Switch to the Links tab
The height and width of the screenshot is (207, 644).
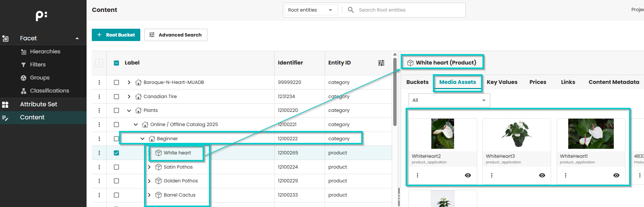[x=568, y=82]
